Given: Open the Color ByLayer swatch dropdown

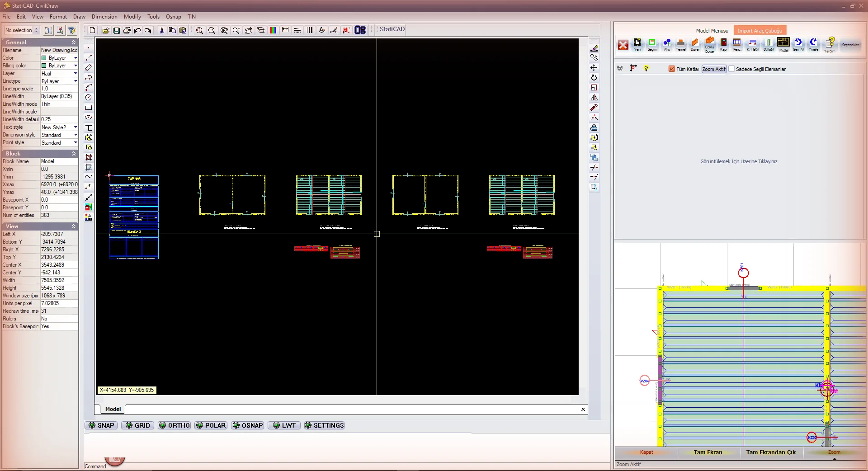Looking at the screenshot, I should click(x=75, y=58).
